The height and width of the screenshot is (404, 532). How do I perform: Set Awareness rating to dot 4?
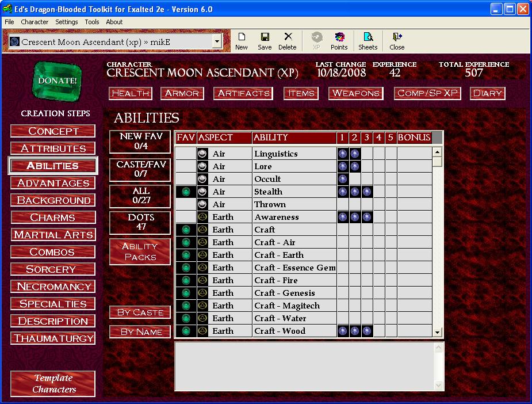(x=378, y=217)
